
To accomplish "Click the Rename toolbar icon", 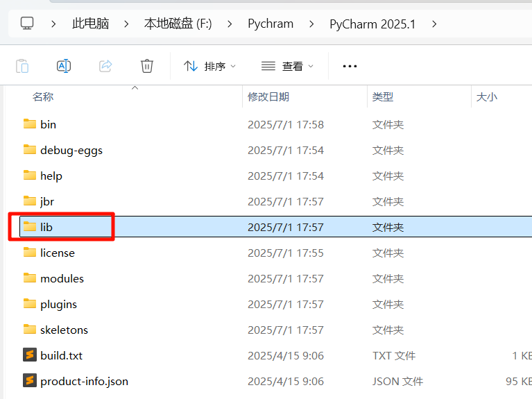I will click(x=64, y=66).
